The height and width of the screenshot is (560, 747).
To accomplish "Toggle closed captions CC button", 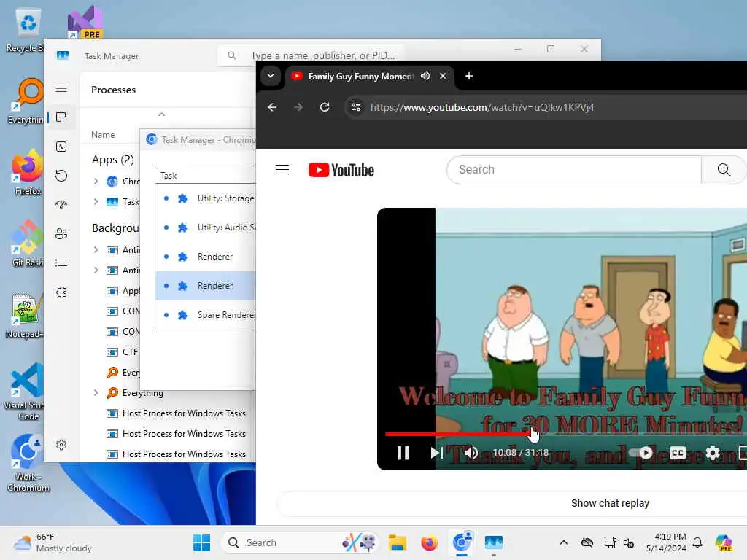I will pyautogui.click(x=678, y=452).
